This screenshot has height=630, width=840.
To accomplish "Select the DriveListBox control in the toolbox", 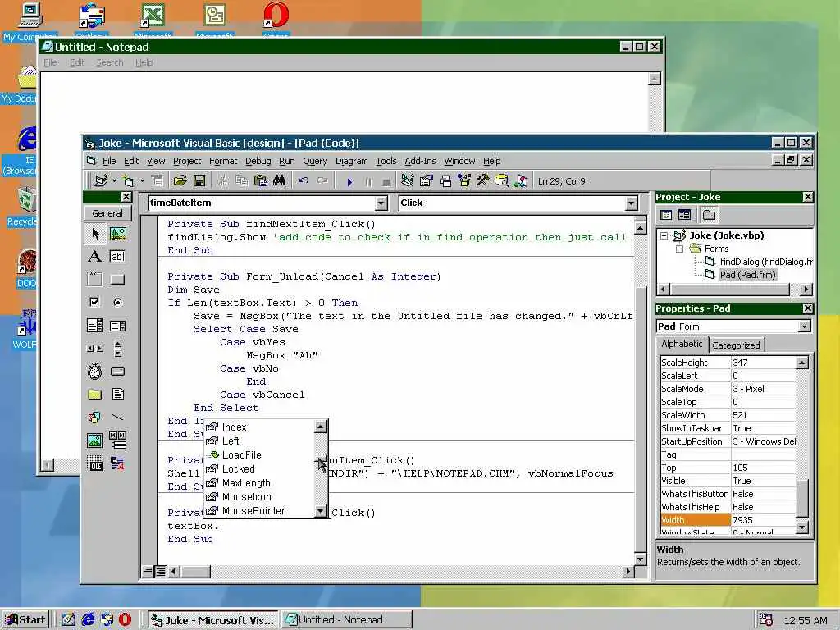I will click(x=118, y=372).
